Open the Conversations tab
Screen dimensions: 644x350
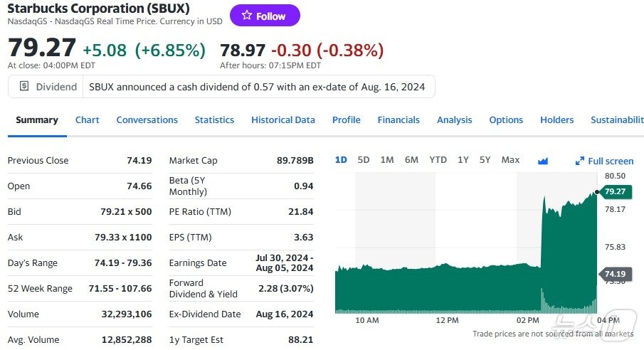147,120
